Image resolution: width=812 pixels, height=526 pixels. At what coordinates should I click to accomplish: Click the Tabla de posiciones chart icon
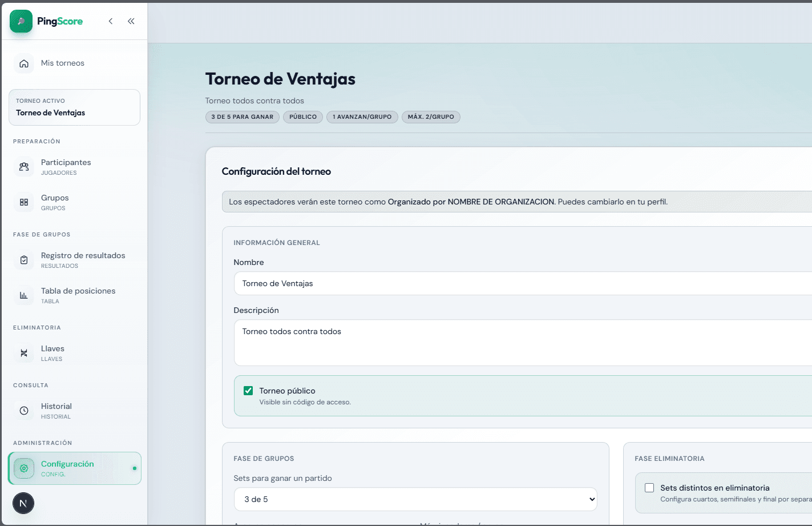(24, 295)
